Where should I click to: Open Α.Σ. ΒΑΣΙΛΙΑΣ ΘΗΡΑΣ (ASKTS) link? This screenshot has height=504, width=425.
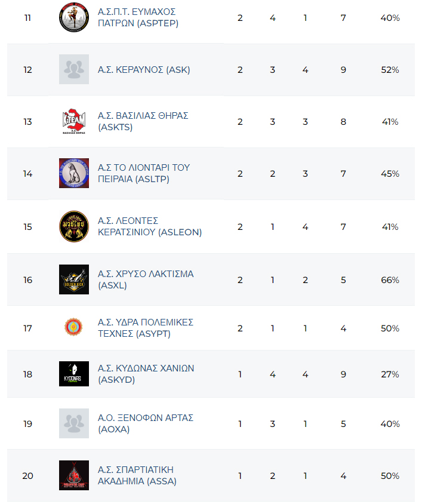(x=143, y=122)
